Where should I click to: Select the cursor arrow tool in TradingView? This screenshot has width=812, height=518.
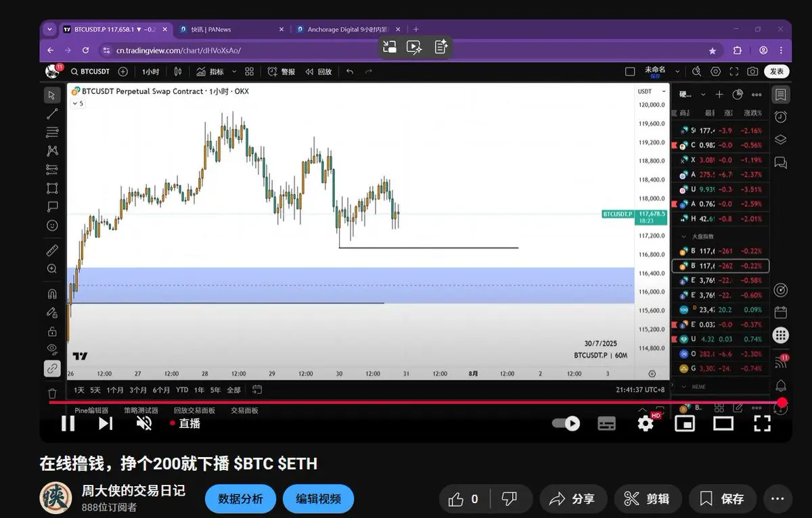pyautogui.click(x=52, y=95)
